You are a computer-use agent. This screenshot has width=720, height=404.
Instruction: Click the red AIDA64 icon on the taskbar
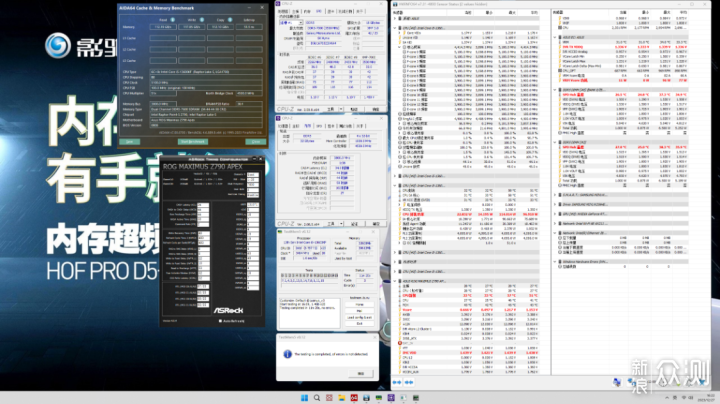(x=354, y=398)
